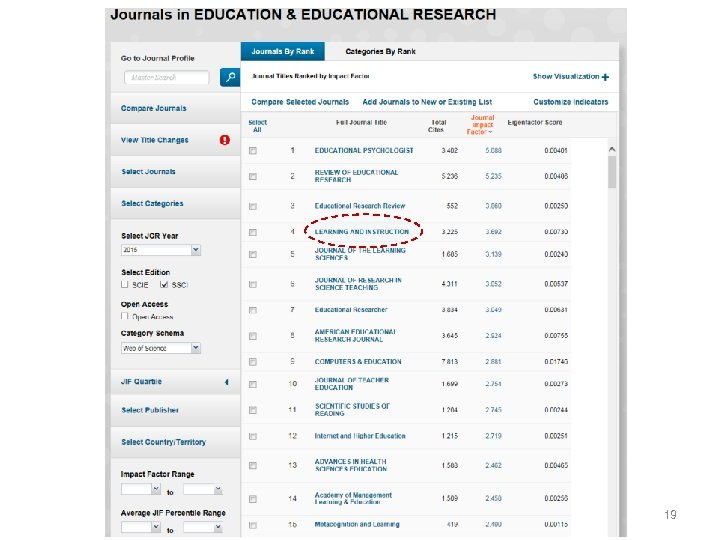Expand the Select Journals section

point(175,172)
